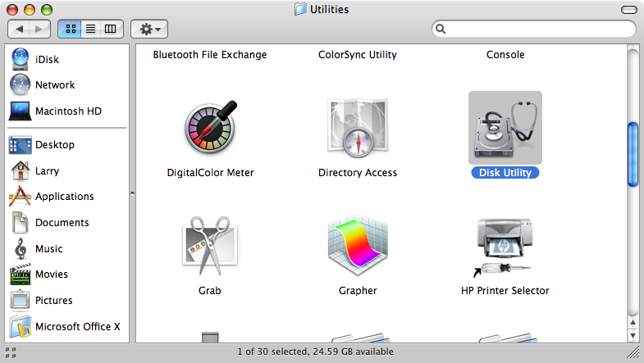The image size is (644, 363).
Task: Open iDisk from the sidebar text
Action: pos(47,60)
